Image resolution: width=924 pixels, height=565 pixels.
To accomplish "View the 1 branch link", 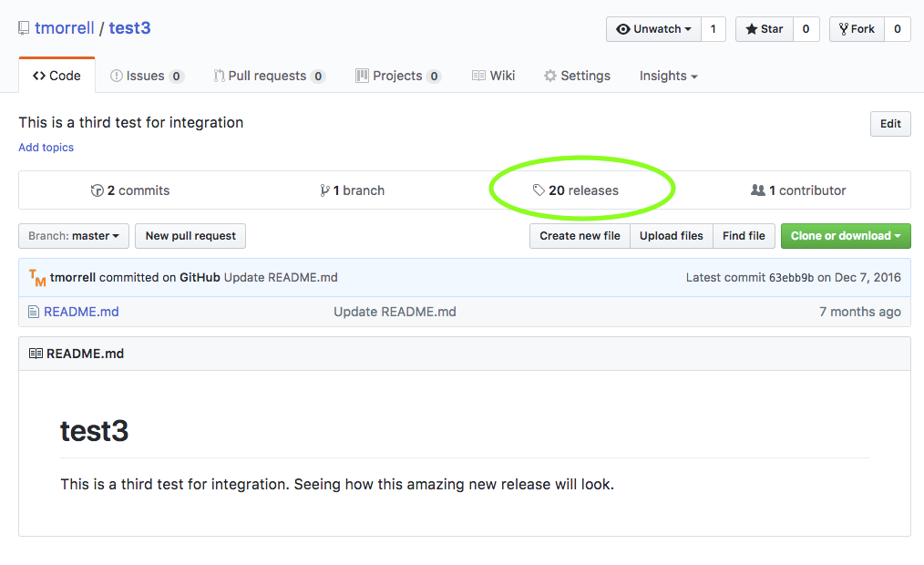I will 353,190.
